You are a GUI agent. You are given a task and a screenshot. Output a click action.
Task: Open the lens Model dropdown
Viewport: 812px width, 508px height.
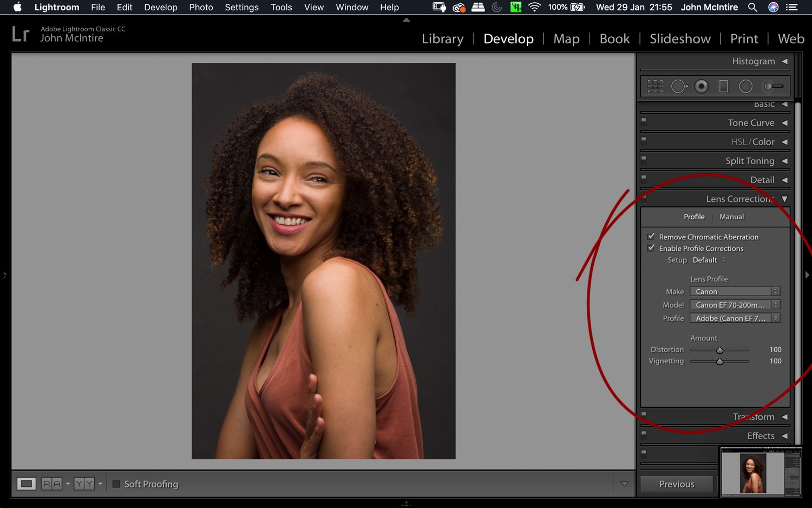(734, 304)
